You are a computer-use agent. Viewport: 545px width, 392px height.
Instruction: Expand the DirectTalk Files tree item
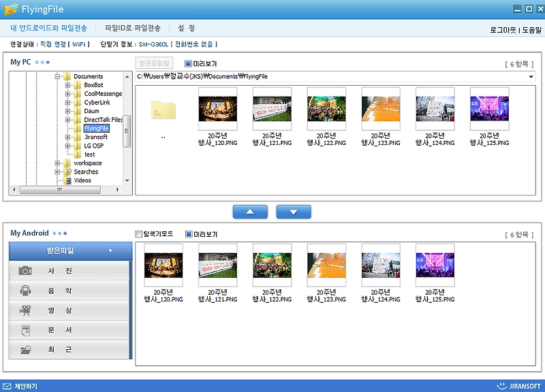[68, 119]
